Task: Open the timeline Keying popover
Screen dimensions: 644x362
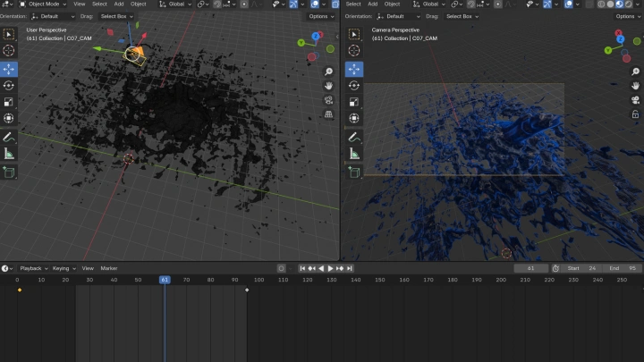Action: tap(64, 268)
